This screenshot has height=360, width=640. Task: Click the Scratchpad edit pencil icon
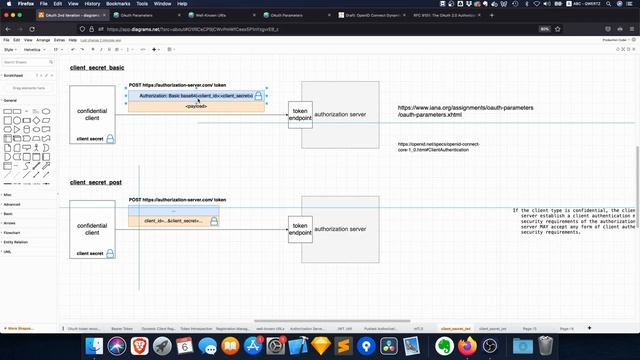click(x=46, y=76)
